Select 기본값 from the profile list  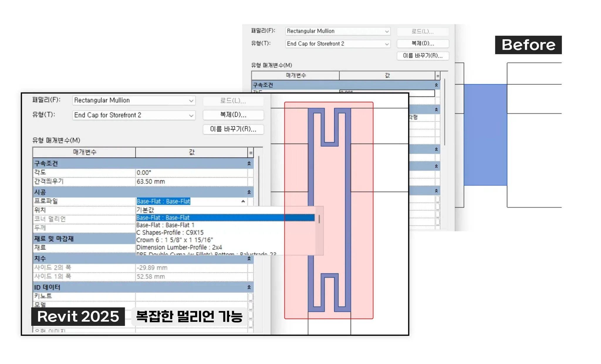click(x=145, y=210)
